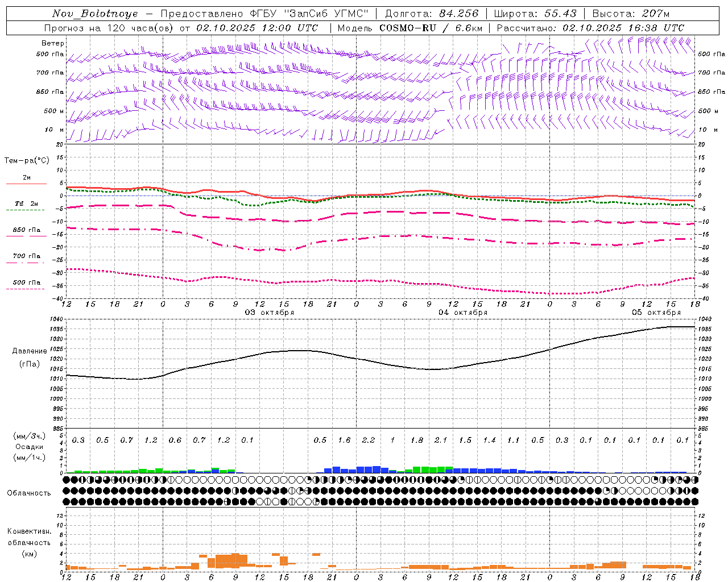Viewport: 728px width, 582px height.
Task: Click the "(мм/1ч.)" precipitation unit label
Action: (x=29, y=457)
